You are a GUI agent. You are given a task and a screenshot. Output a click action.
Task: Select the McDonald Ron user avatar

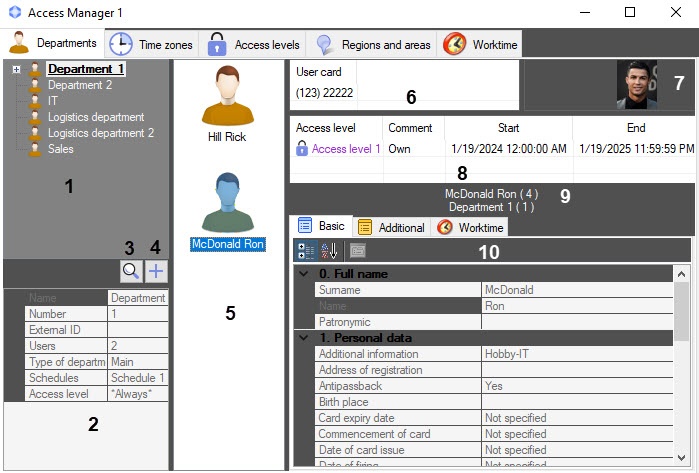click(228, 203)
